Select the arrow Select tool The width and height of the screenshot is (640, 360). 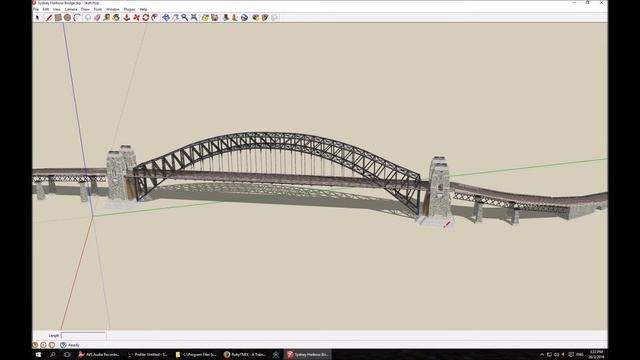pos(38,18)
